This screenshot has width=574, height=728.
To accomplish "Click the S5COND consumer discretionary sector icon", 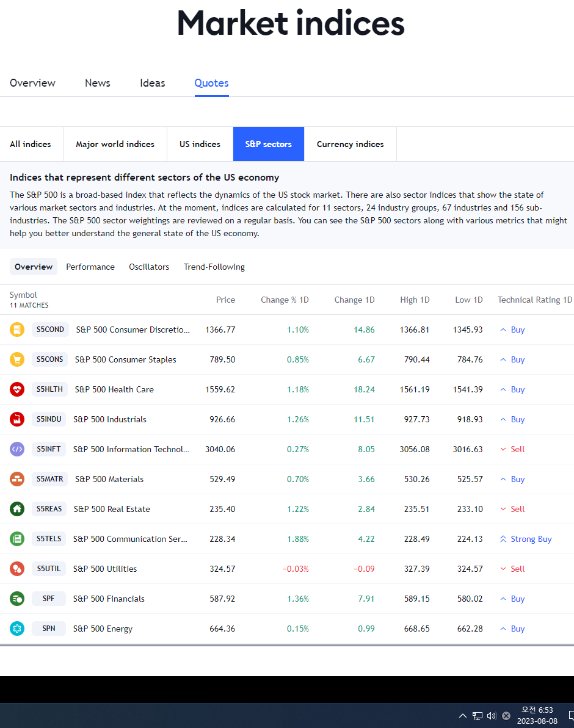I will pyautogui.click(x=17, y=330).
